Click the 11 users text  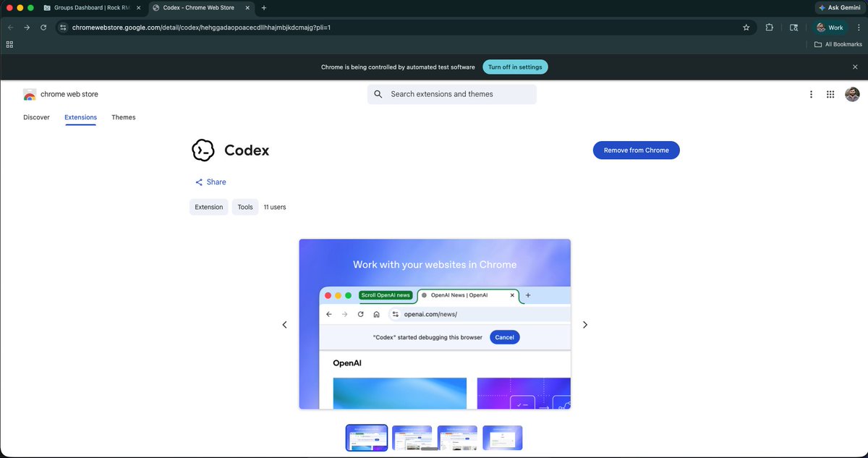275,207
